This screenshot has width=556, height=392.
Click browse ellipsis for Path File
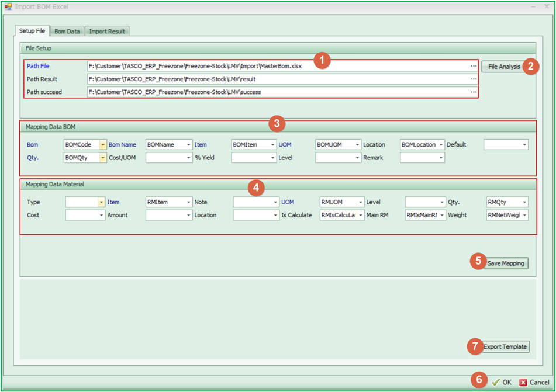tap(473, 67)
